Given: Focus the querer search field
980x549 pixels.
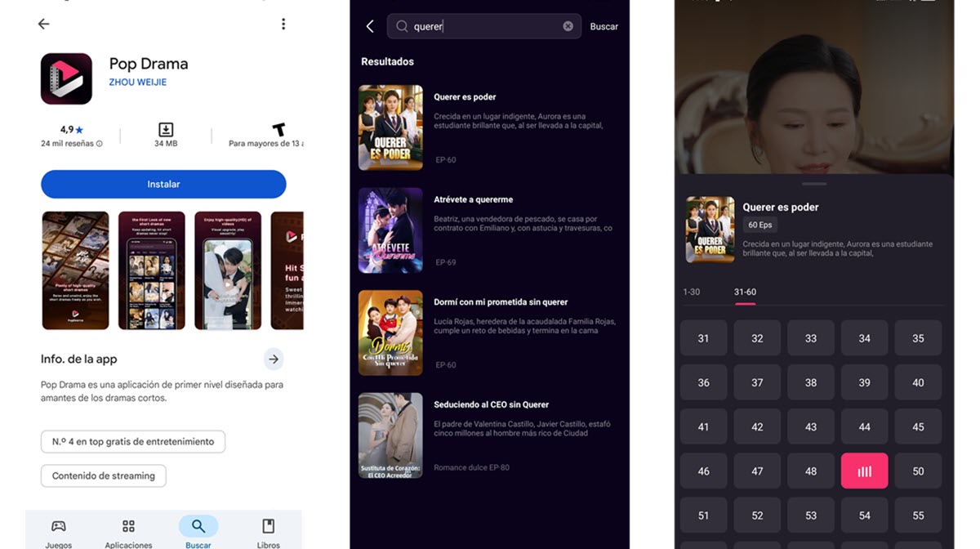Looking at the screenshot, I should [x=484, y=26].
